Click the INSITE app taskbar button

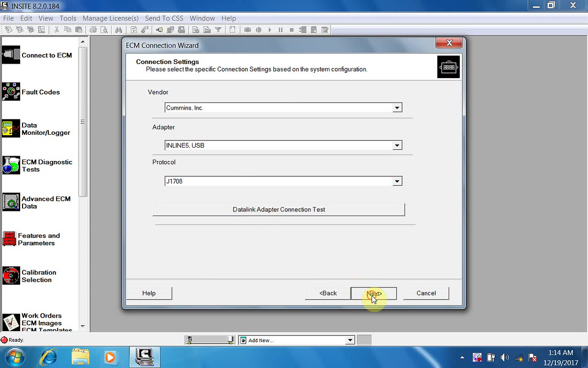(x=145, y=357)
